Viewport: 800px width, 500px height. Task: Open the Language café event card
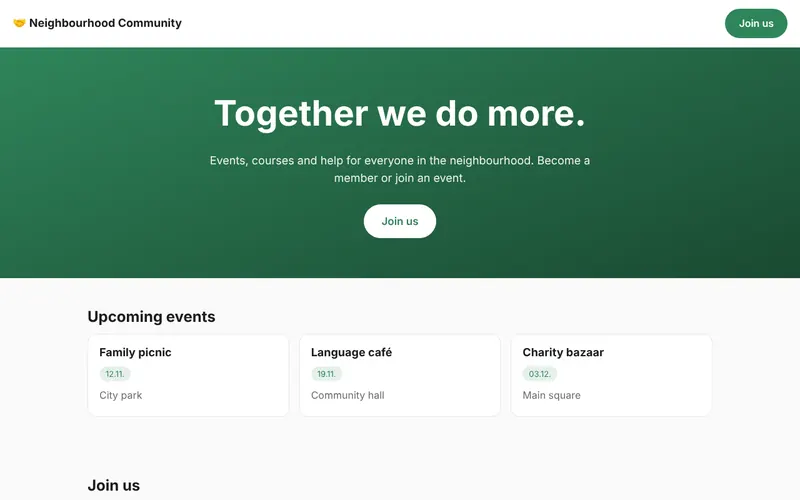(x=399, y=376)
